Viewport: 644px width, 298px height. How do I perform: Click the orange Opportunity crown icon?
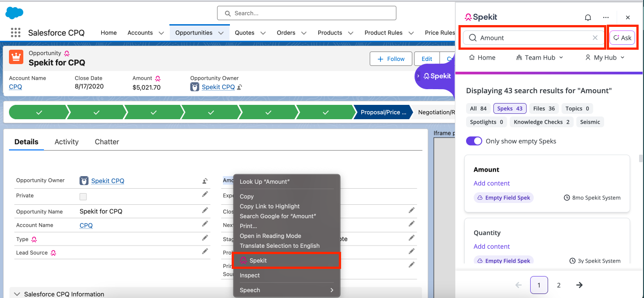coord(16,57)
